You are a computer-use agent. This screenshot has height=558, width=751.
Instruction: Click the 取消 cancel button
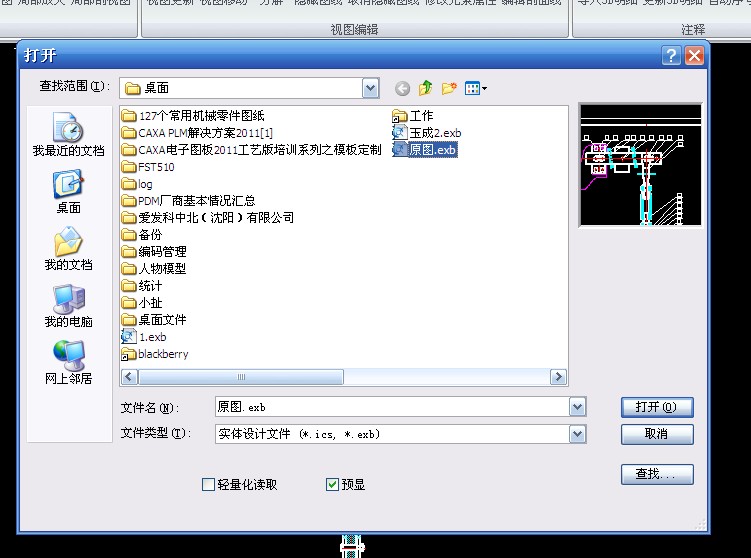(657, 434)
